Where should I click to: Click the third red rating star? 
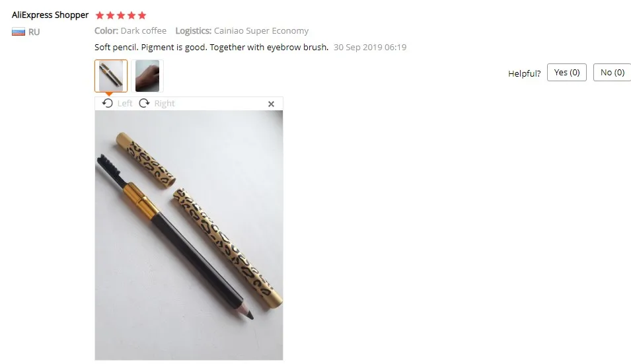coord(121,15)
